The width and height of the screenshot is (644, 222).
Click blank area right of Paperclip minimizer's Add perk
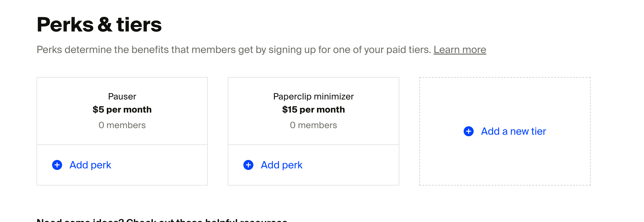point(353,165)
